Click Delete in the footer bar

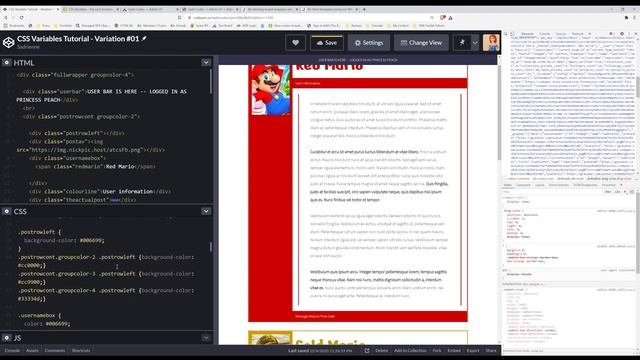tap(382, 350)
